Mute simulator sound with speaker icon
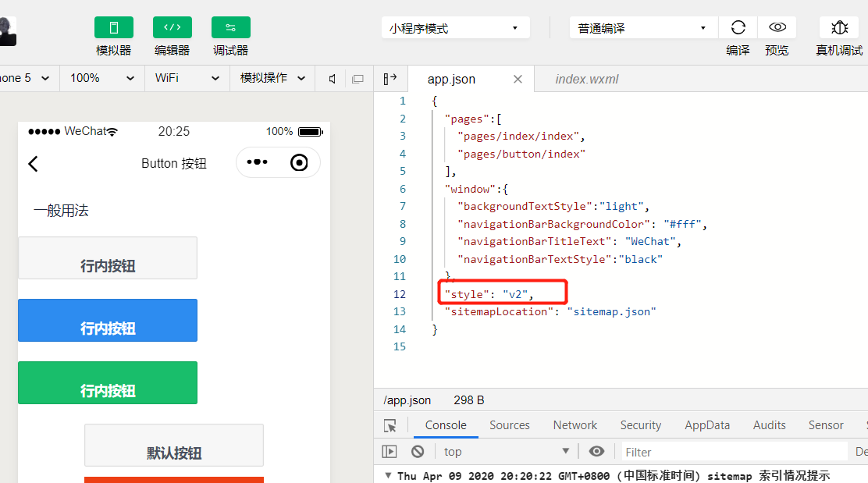The width and height of the screenshot is (868, 483). coord(333,79)
